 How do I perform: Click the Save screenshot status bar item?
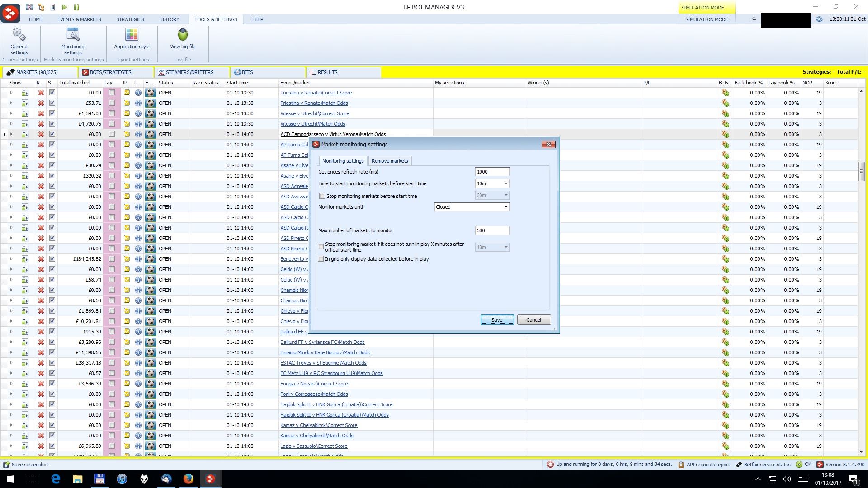point(26,465)
